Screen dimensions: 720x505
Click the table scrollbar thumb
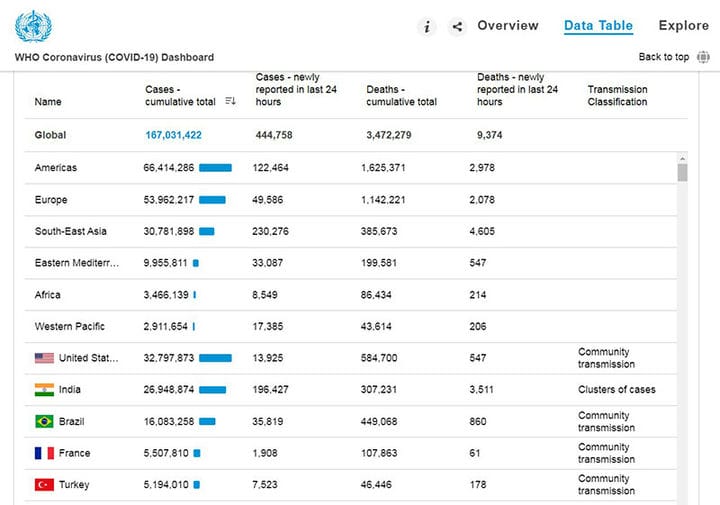coord(682,173)
